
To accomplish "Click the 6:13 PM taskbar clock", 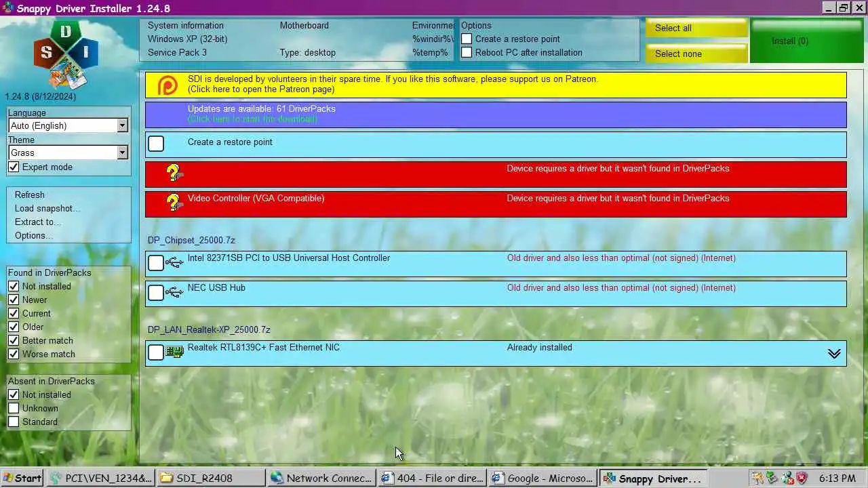I will click(837, 479).
